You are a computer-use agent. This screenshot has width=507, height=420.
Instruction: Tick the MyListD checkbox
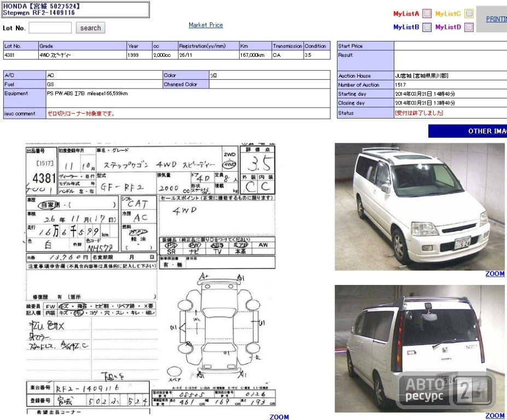click(469, 27)
